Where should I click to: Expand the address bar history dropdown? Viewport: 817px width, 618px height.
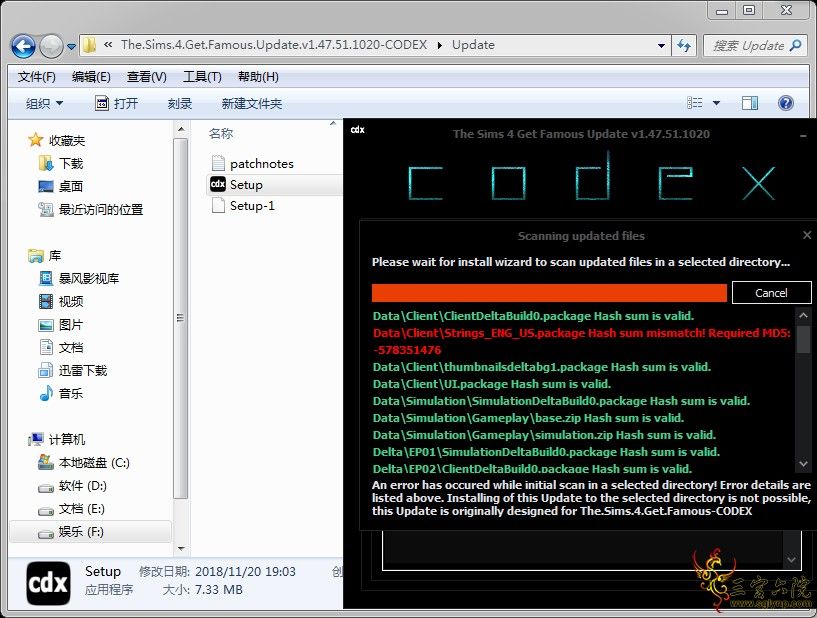(x=661, y=45)
